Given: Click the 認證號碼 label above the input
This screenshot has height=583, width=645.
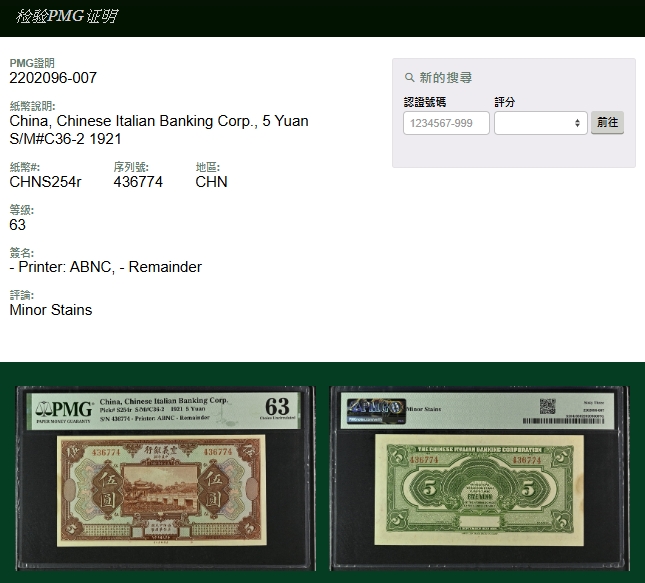Looking at the screenshot, I should pyautogui.click(x=425, y=102).
